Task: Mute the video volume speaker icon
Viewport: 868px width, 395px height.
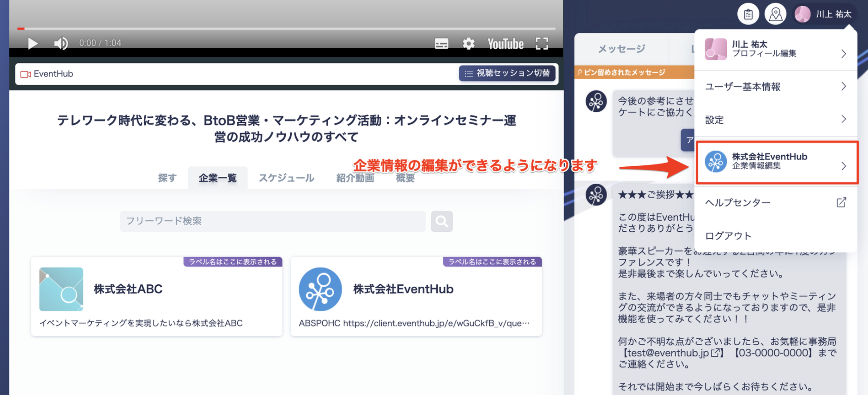Action: tap(61, 44)
